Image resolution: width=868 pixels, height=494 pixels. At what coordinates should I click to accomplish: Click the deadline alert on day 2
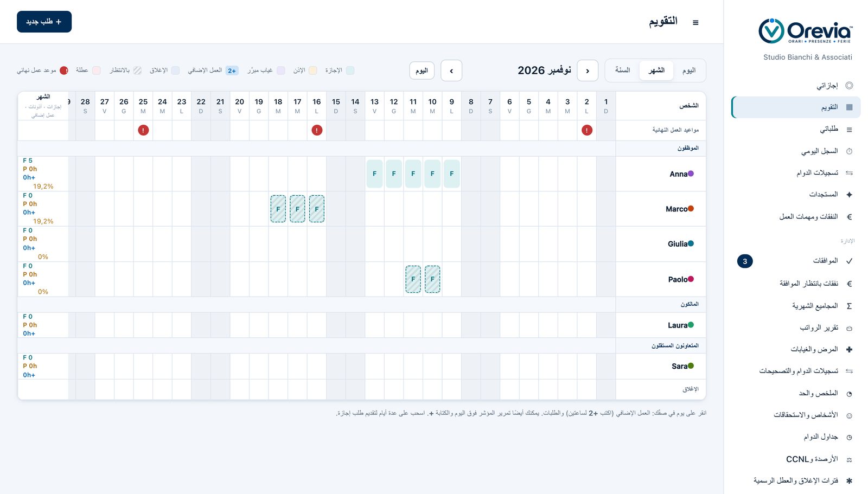587,130
